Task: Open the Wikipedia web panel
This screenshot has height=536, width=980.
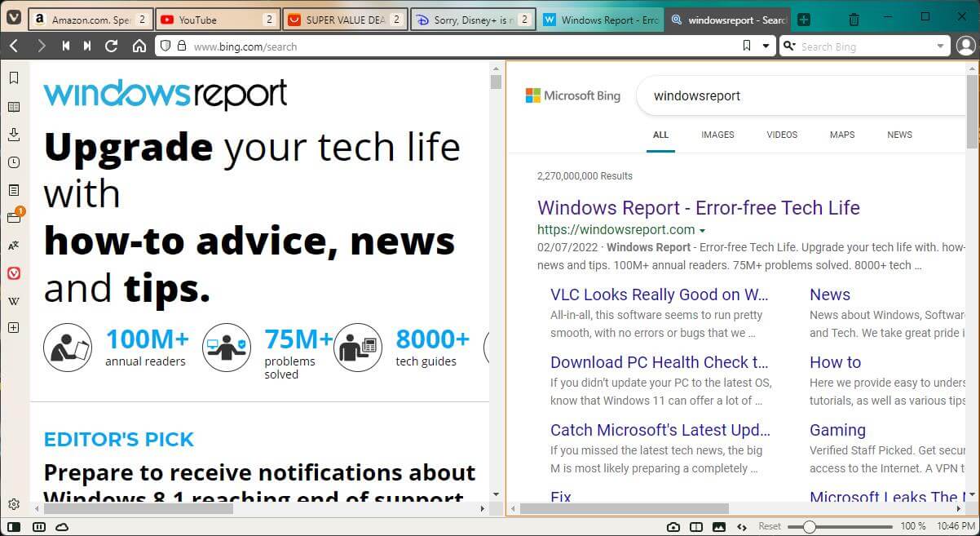Action: tap(14, 301)
